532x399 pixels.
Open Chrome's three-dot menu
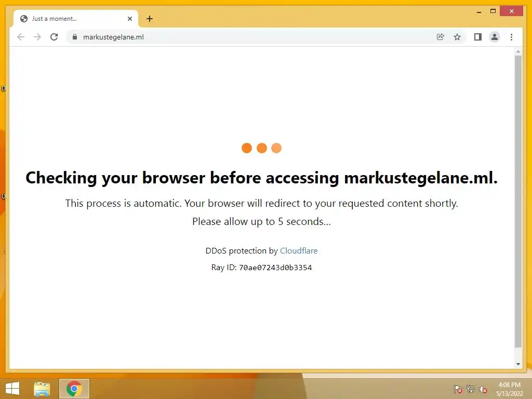[512, 37]
